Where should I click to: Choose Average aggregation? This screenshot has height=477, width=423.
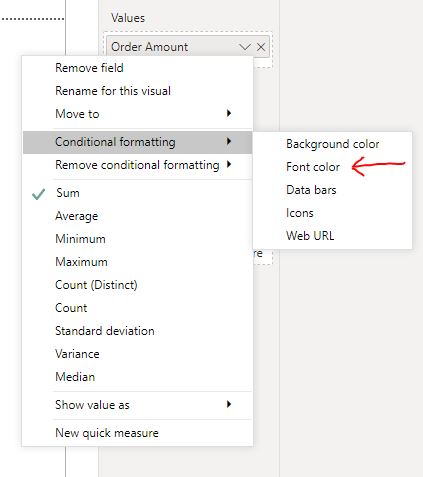point(137,216)
